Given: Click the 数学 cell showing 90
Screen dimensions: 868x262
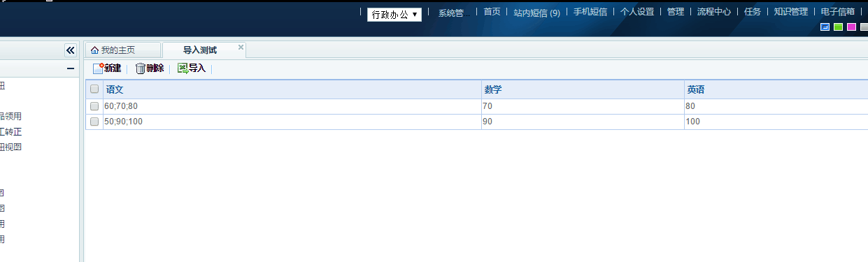Looking at the screenshot, I should (583, 122).
